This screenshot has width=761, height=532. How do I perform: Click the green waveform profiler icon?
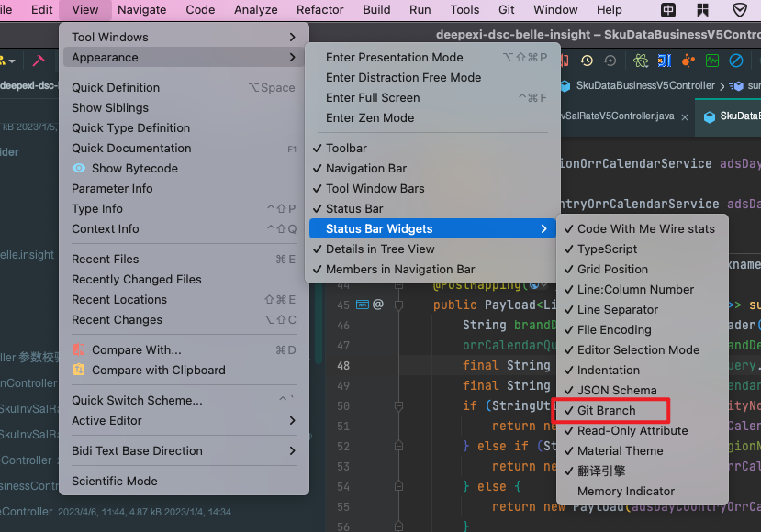(712, 61)
